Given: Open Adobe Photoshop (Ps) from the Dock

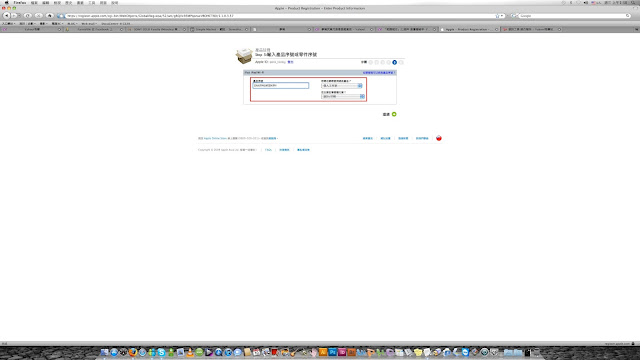Looking at the screenshot, I should pyautogui.click(x=333, y=352).
